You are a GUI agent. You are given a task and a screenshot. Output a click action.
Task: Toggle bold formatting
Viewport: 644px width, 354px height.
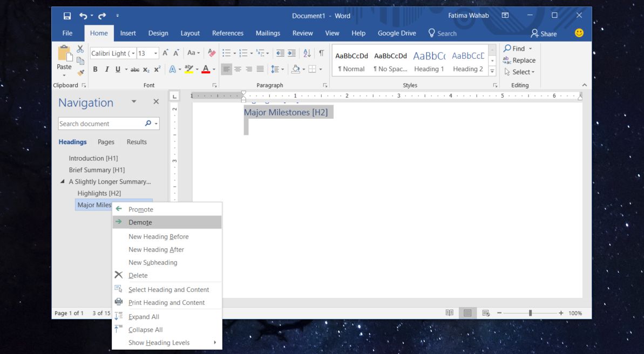click(x=95, y=69)
